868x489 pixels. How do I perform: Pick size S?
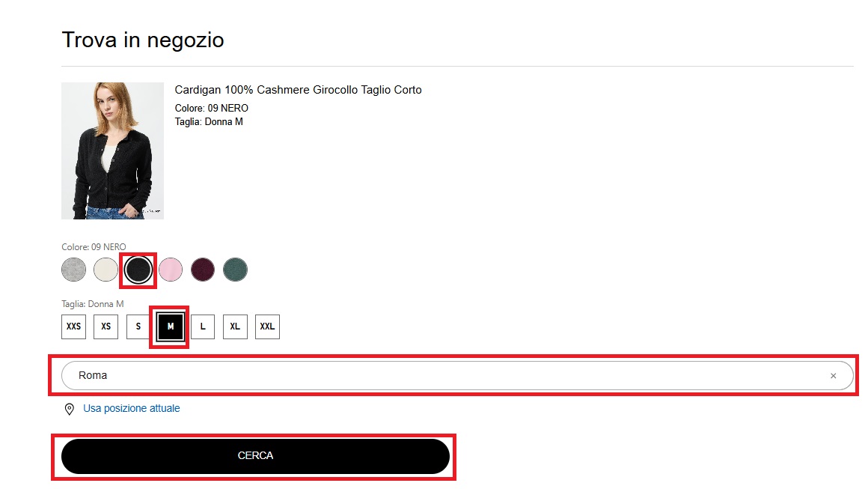[x=138, y=326]
